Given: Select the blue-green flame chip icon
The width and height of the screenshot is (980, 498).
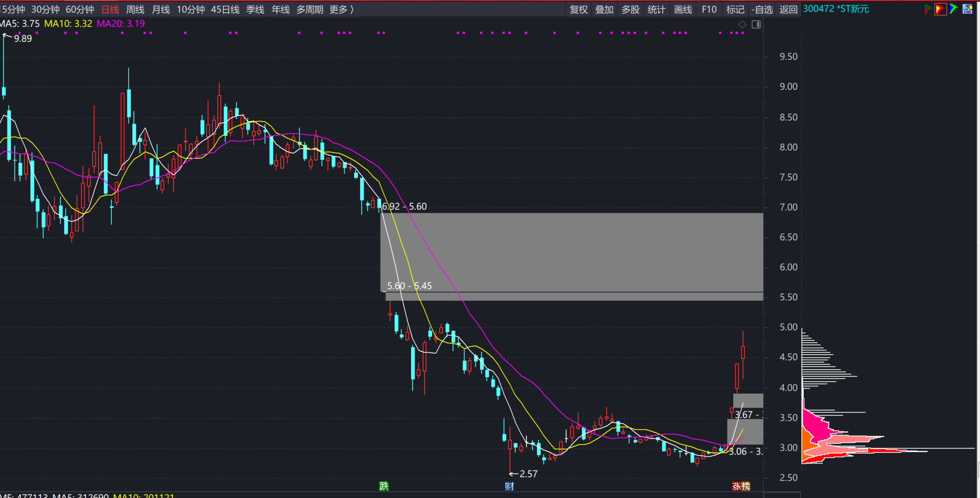Looking at the screenshot, I should [954, 9].
